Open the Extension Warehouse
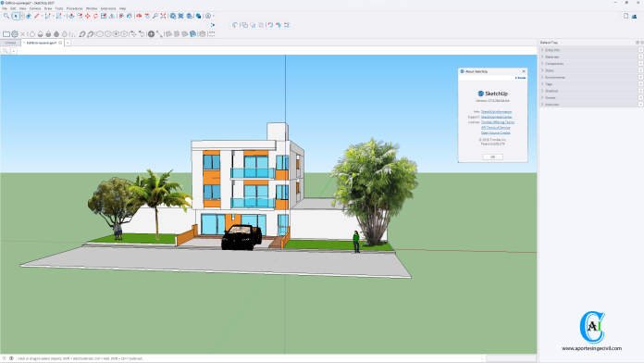The image size is (644, 363). [x=180, y=16]
